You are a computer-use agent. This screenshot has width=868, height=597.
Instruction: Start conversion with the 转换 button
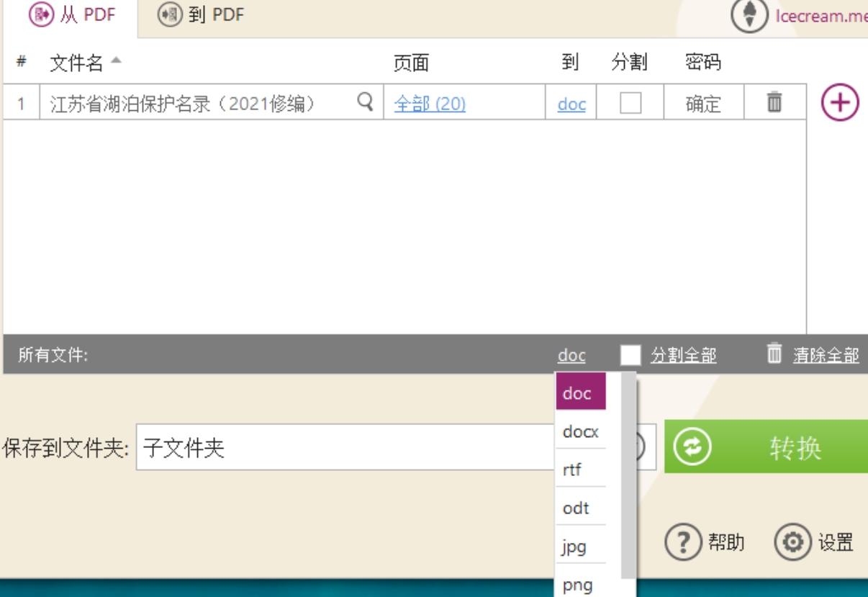point(766,447)
